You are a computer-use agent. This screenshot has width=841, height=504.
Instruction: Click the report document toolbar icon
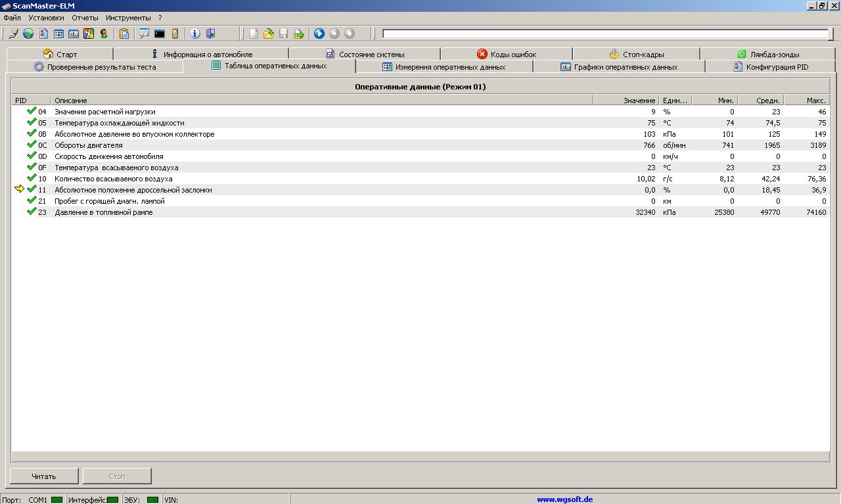[43, 34]
